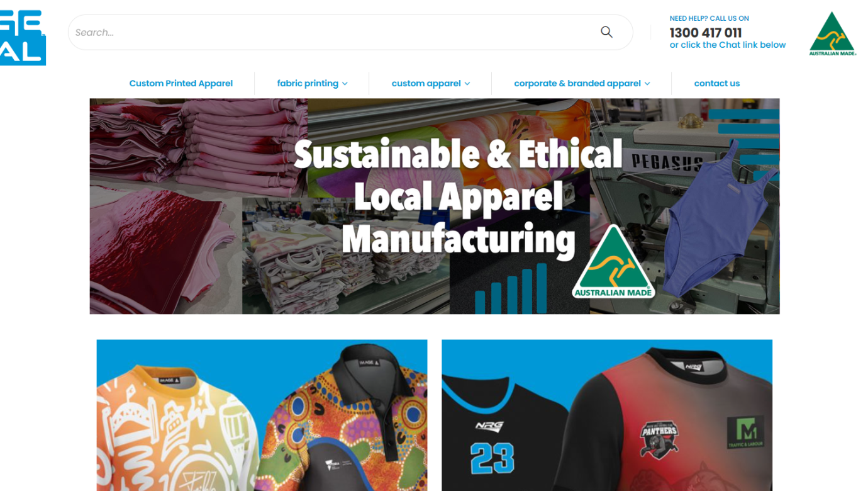Expand the custom apparel dropdown chevron
This screenshot has width=868, height=491.
[x=467, y=84]
